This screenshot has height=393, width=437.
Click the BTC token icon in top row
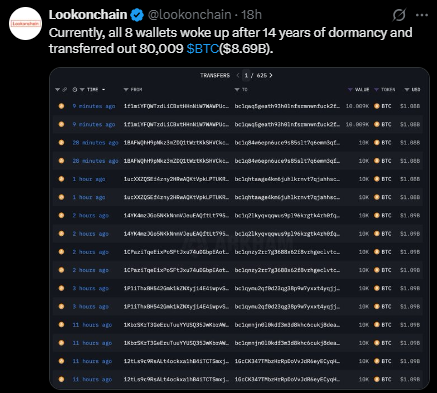377,106
